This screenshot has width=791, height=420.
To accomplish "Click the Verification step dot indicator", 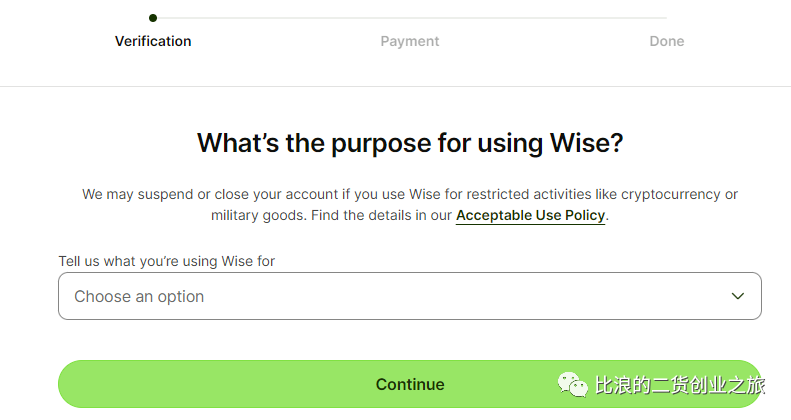I will pyautogui.click(x=153, y=18).
